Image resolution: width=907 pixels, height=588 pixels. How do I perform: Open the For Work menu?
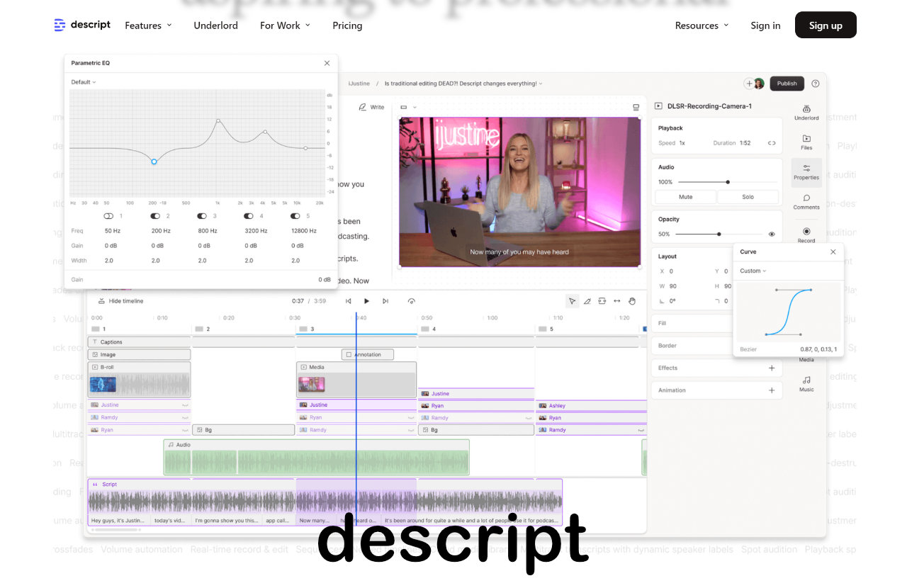285,26
